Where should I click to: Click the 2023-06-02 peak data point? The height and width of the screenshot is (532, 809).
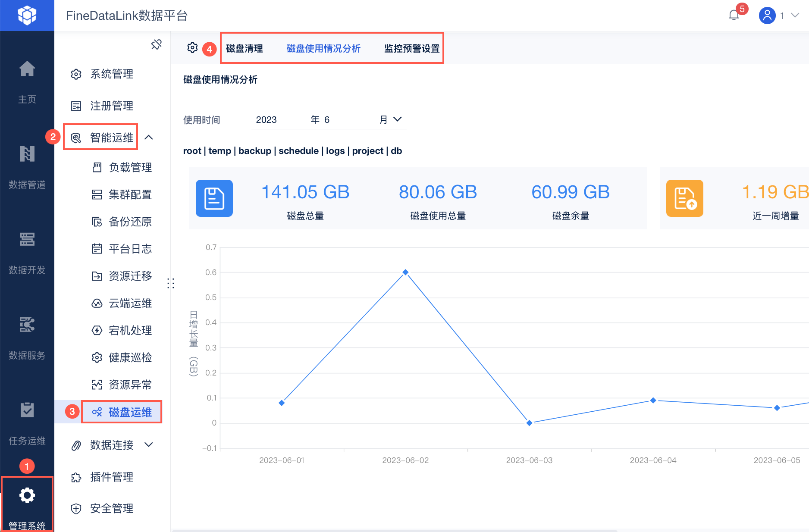[405, 272]
